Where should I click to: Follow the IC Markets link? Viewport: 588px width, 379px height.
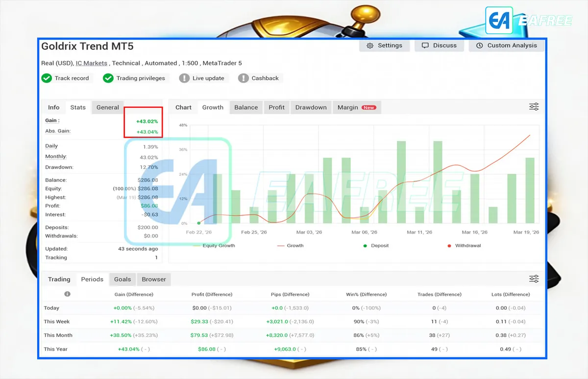[92, 63]
